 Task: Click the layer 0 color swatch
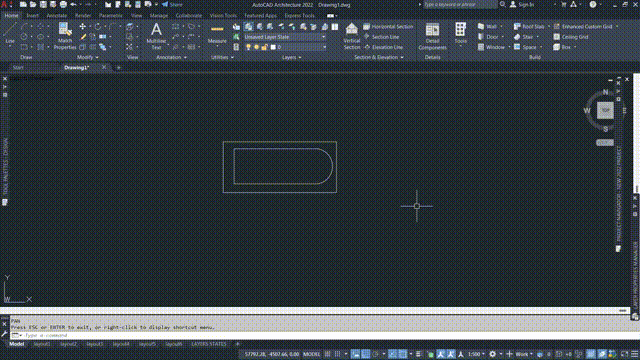click(273, 47)
